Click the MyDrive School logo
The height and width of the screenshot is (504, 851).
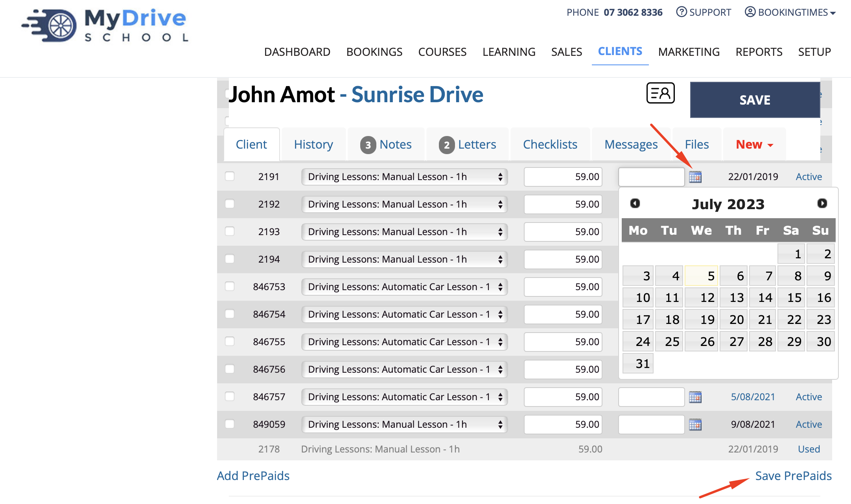pyautogui.click(x=105, y=26)
